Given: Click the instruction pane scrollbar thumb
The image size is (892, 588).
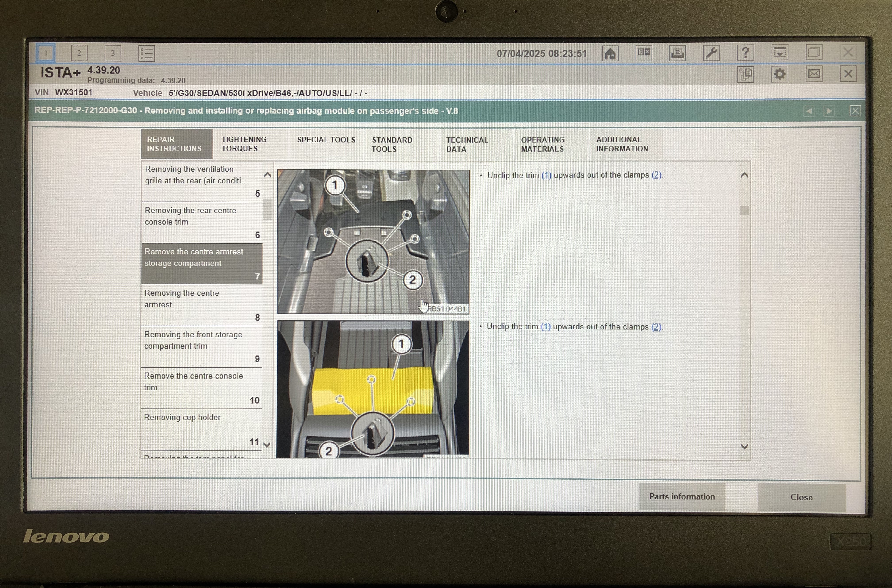Looking at the screenshot, I should pyautogui.click(x=744, y=210).
